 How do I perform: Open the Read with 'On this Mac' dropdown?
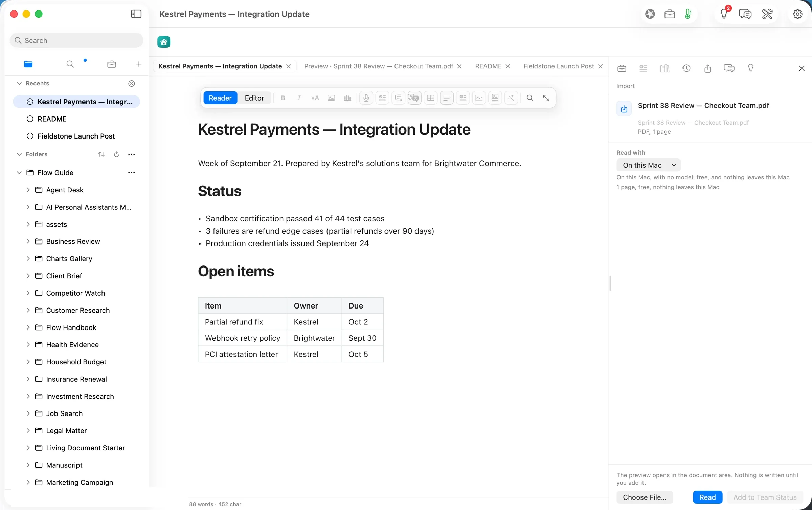(649, 165)
